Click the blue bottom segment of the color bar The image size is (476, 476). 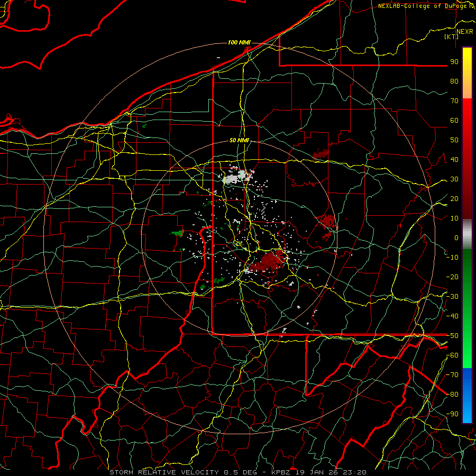click(x=467, y=396)
